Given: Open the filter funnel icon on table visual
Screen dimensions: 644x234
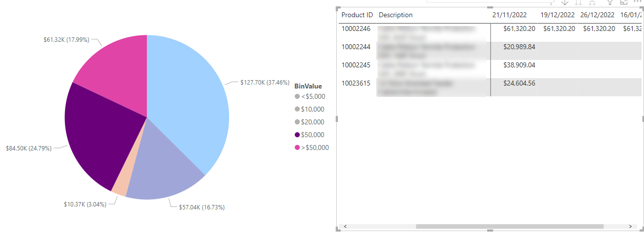Looking at the screenshot, I should coord(610,2).
